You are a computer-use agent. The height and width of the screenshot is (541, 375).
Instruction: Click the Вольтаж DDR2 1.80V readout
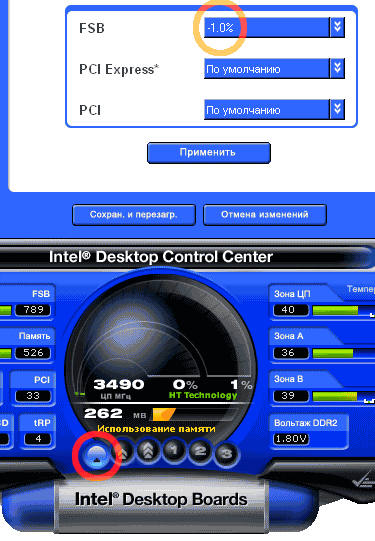tap(291, 439)
